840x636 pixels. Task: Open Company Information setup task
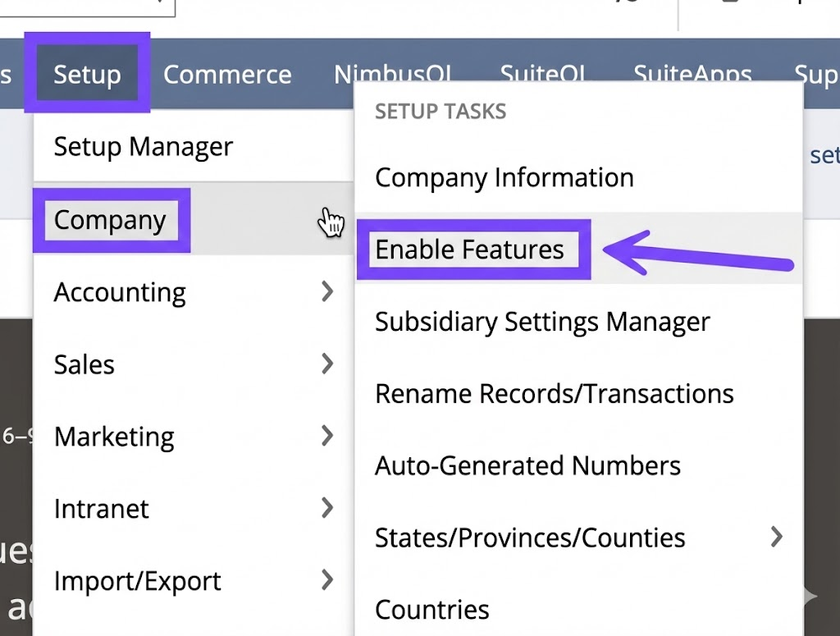(x=504, y=177)
